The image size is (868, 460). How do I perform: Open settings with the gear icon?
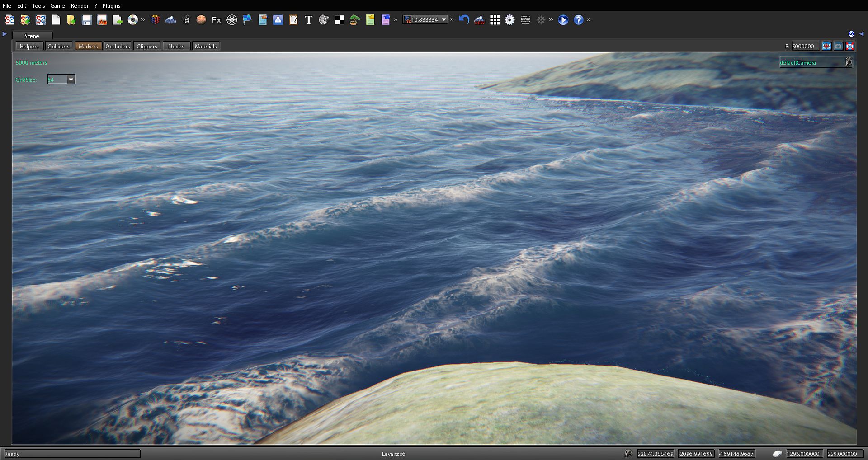510,20
